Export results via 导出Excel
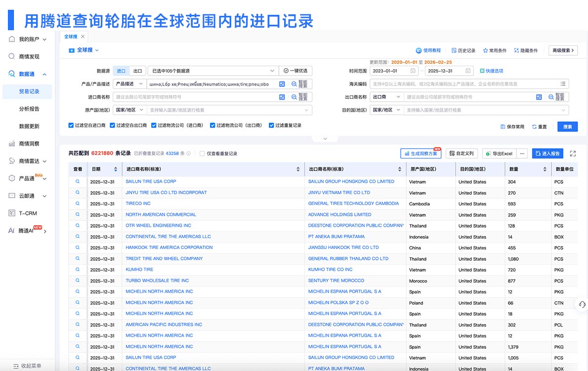The width and height of the screenshot is (588, 371). [499, 153]
